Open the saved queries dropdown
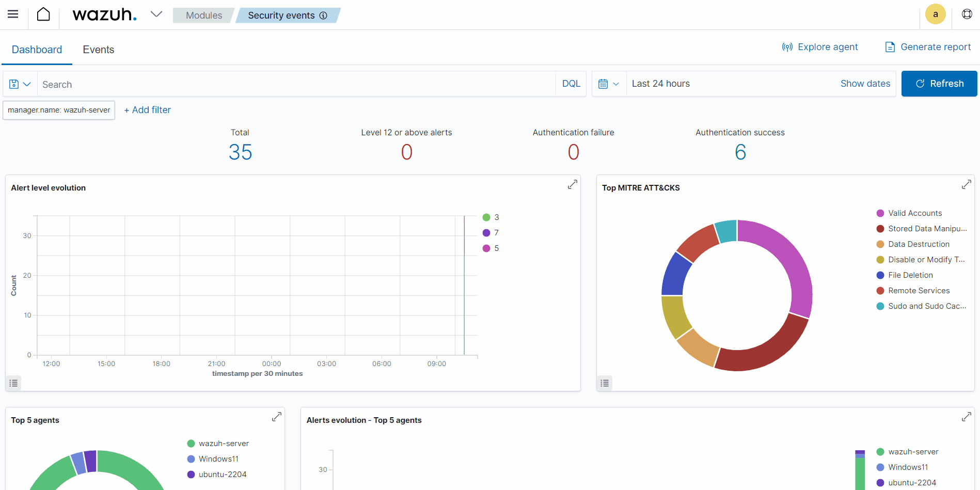The image size is (980, 490). click(20, 84)
